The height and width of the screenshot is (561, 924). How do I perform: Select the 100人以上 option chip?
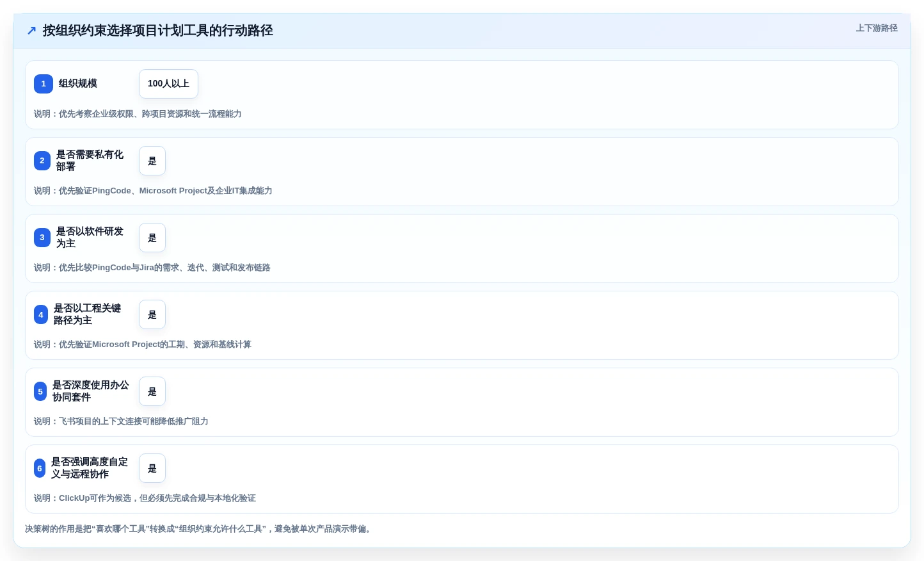168,84
